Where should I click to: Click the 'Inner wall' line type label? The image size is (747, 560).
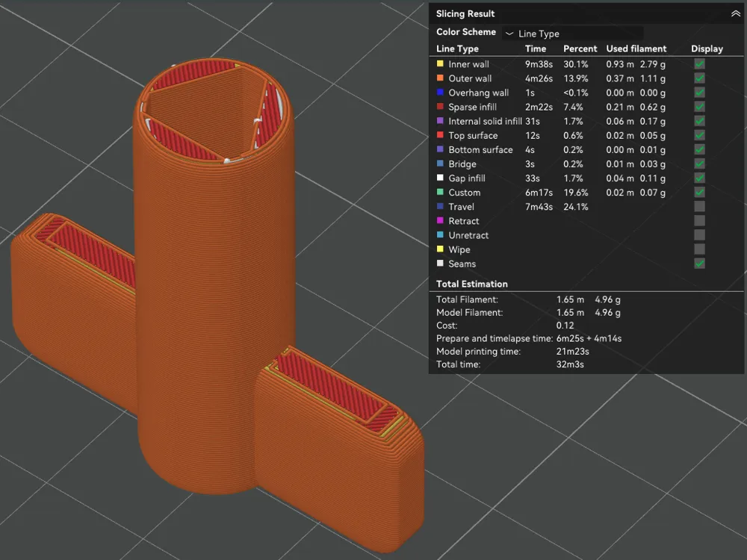pyautogui.click(x=469, y=64)
